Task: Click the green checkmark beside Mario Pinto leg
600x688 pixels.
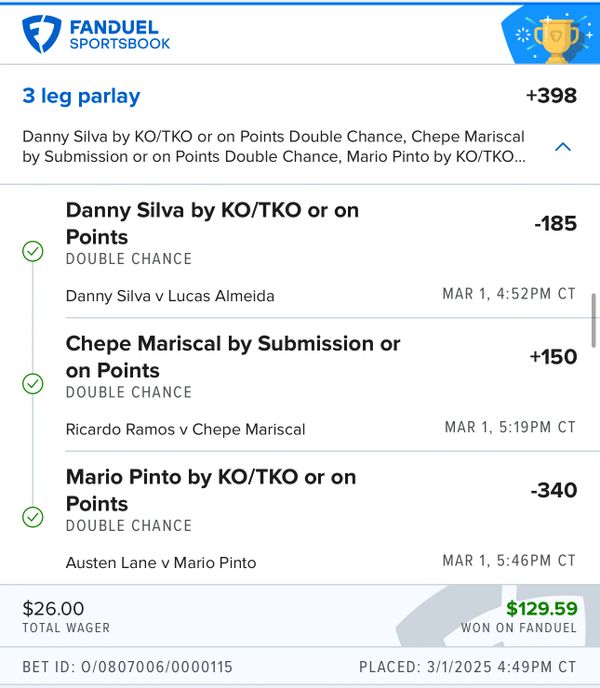Action: point(33,517)
